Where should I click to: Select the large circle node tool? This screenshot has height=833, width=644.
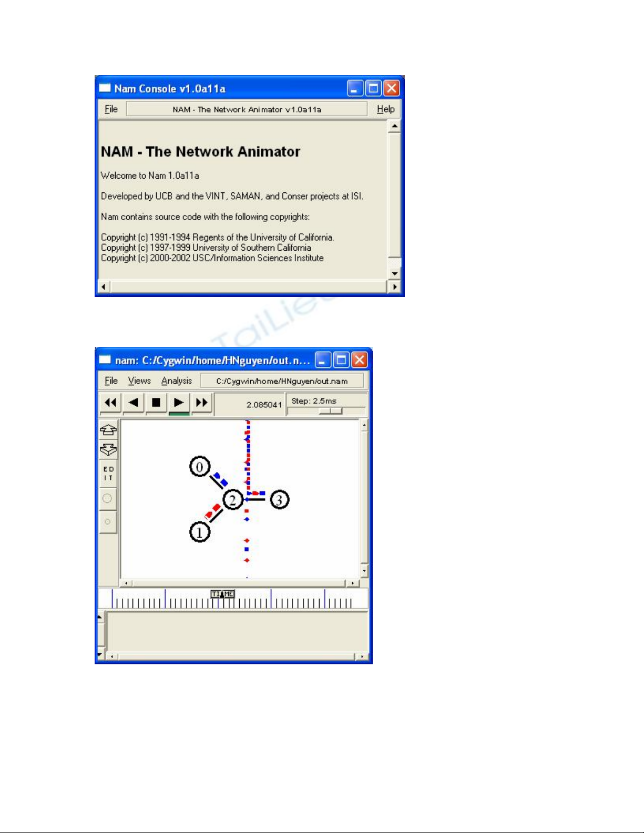tap(108, 499)
